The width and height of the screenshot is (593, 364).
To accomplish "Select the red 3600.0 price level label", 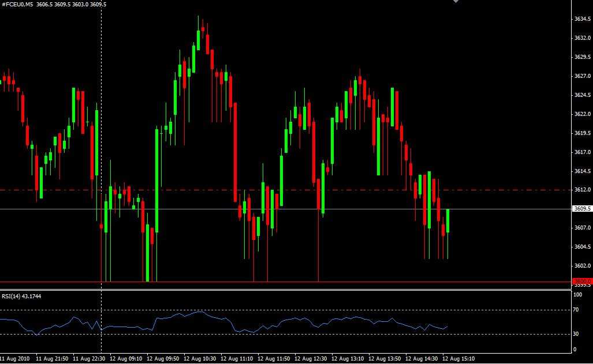I will [582, 282].
